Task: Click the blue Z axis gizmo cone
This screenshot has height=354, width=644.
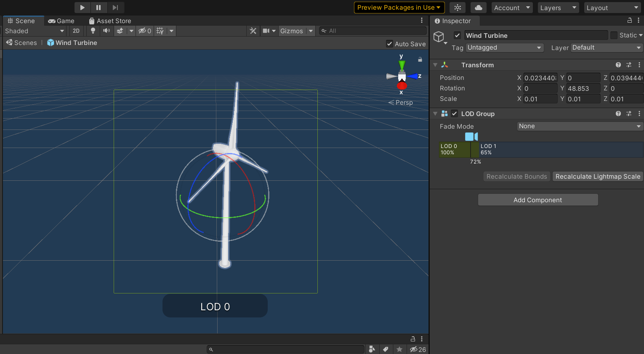Action: pos(412,77)
